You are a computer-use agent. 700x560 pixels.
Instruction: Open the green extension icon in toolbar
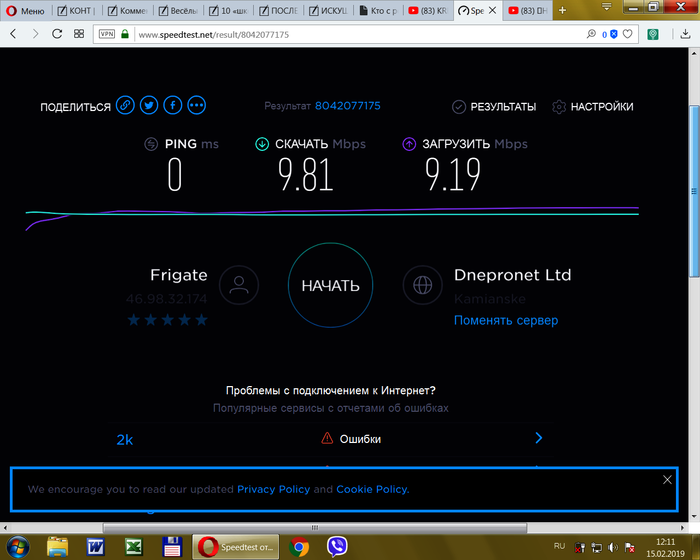pos(653,34)
